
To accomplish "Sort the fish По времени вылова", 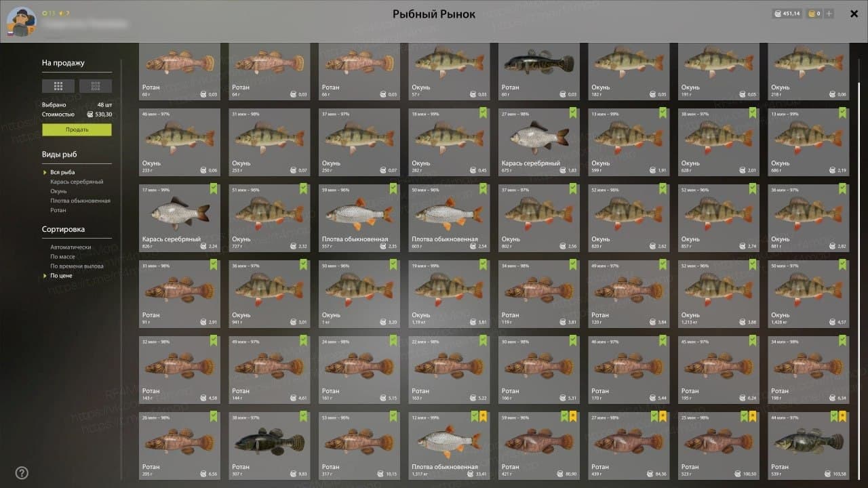I will (x=77, y=266).
